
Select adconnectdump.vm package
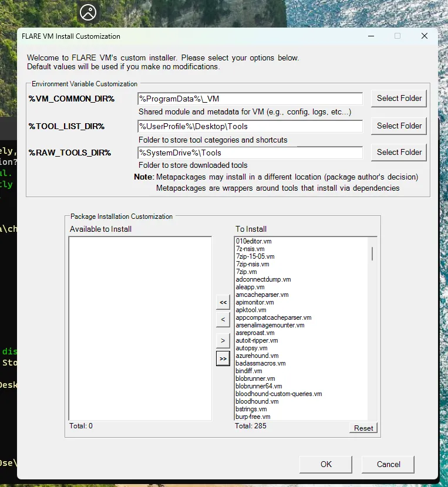pos(263,279)
